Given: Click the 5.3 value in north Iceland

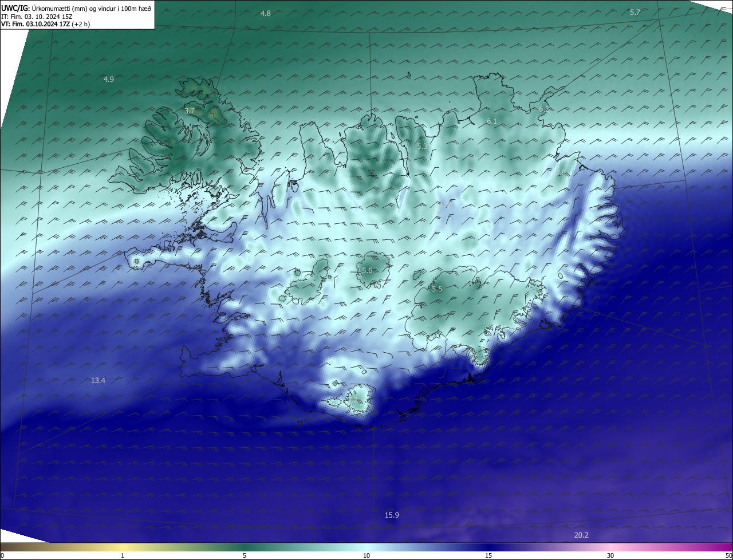Looking at the screenshot, I should pyautogui.click(x=422, y=147).
